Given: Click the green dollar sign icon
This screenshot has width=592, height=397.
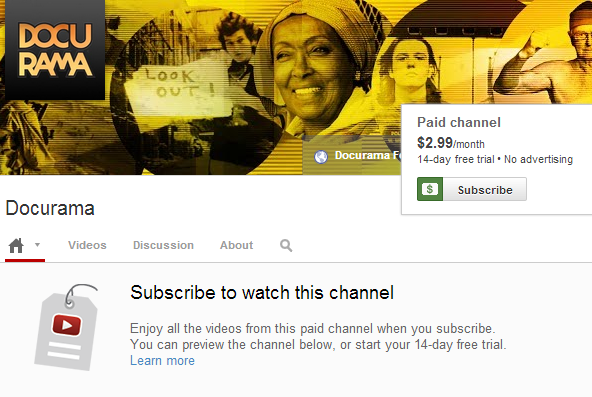Looking at the screenshot, I should pyautogui.click(x=430, y=189).
